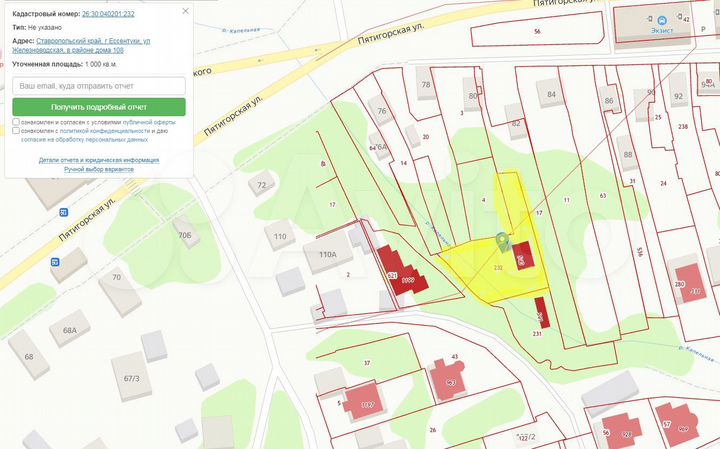Tick the public offer agreement checkbox
The image size is (720, 449).
tap(16, 122)
